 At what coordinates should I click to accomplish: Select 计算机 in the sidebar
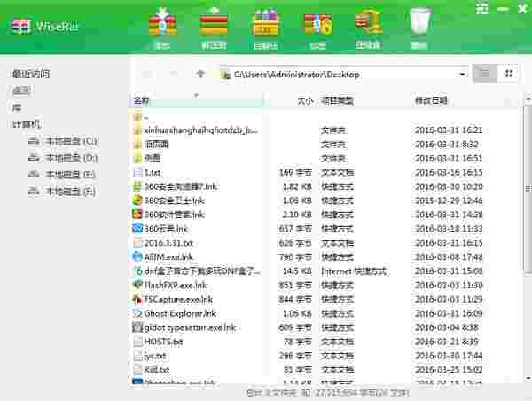26,124
